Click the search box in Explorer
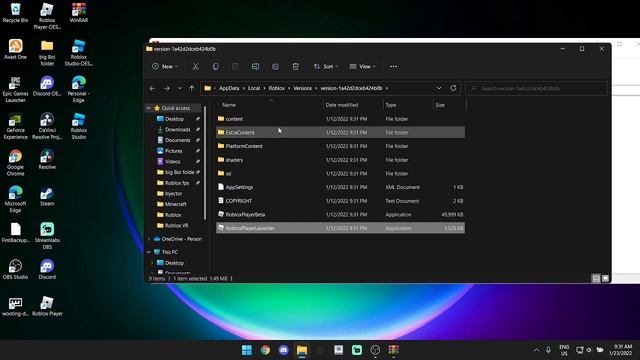Screen dimensions: 640x360 coord(536,88)
